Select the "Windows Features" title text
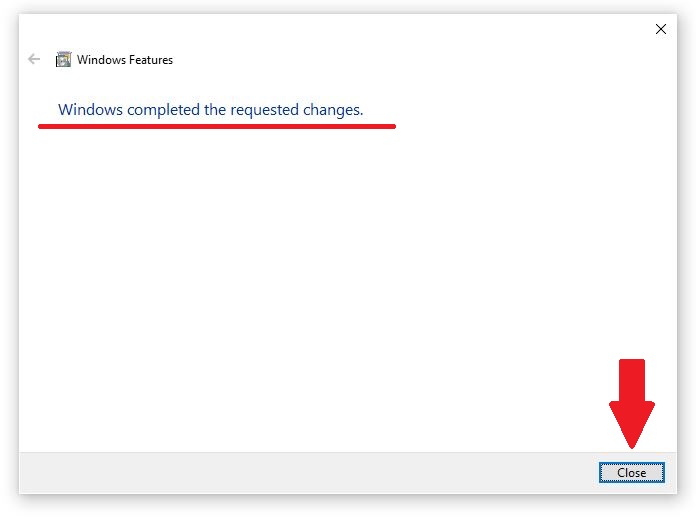 click(125, 60)
